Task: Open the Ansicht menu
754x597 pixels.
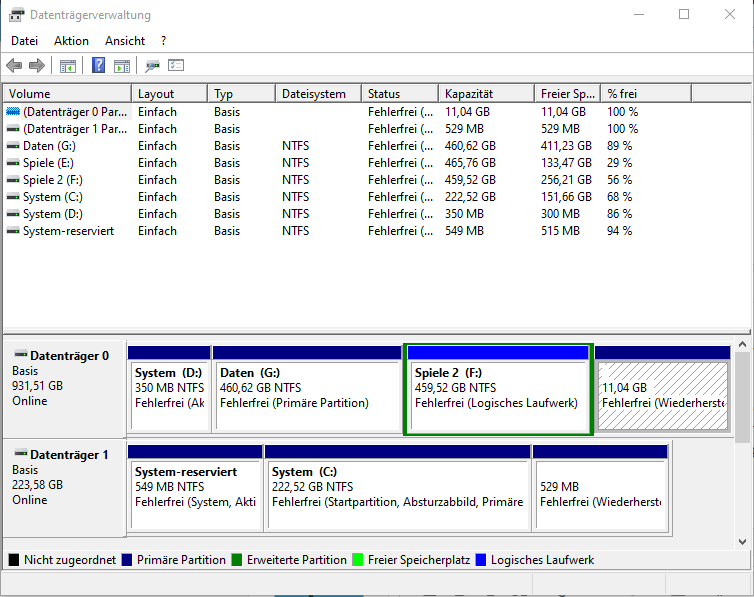Action: tap(125, 41)
